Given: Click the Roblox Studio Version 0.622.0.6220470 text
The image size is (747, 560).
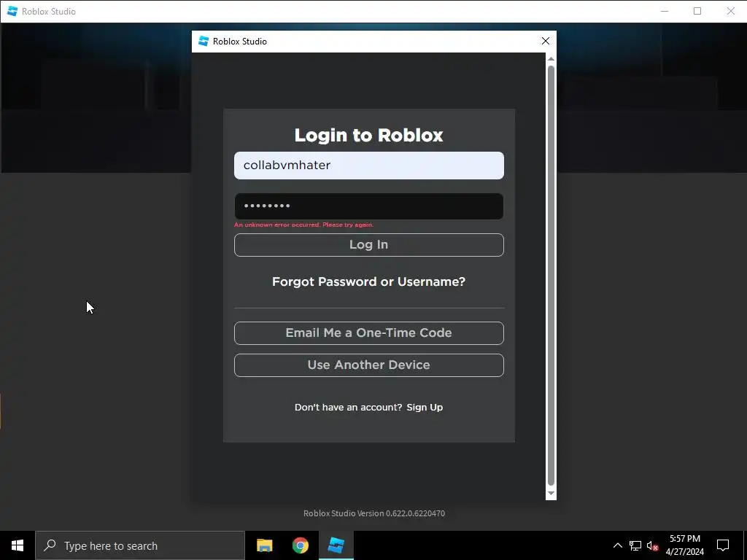Looking at the screenshot, I should pos(374,513).
